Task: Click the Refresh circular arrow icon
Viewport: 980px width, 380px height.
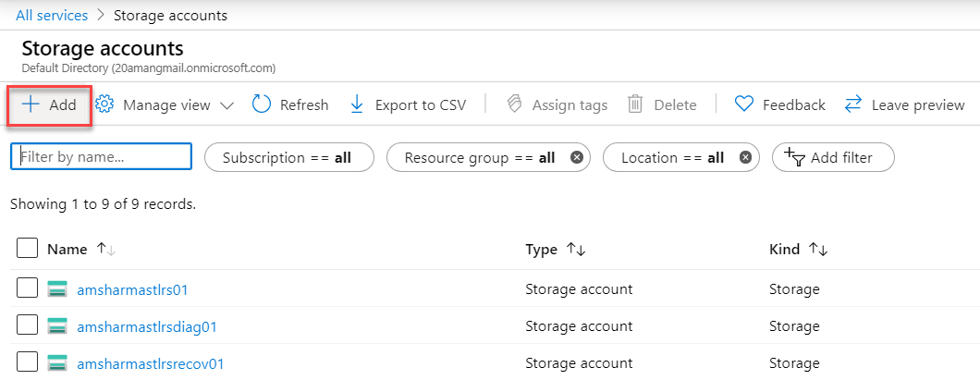Action: pyautogui.click(x=262, y=104)
